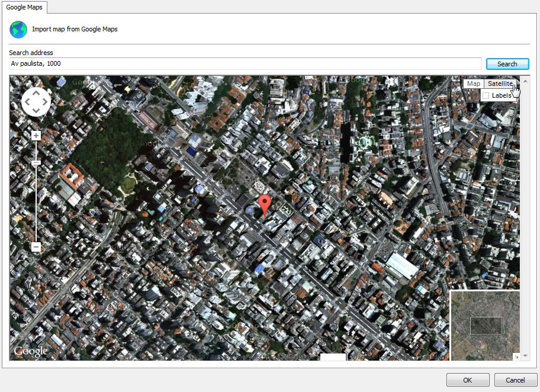This screenshot has height=392, width=540.
Task: Pan the map right with the arrow
Action: tap(45, 102)
